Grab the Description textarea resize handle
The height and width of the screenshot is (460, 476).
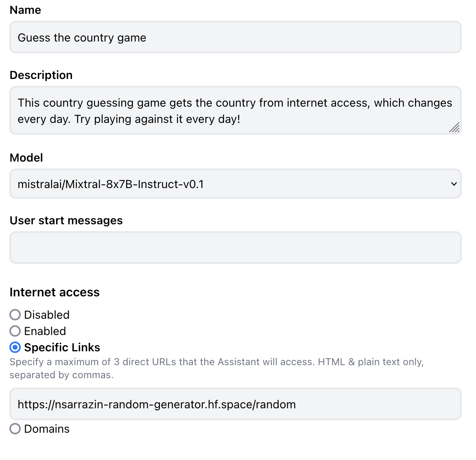(x=454, y=128)
